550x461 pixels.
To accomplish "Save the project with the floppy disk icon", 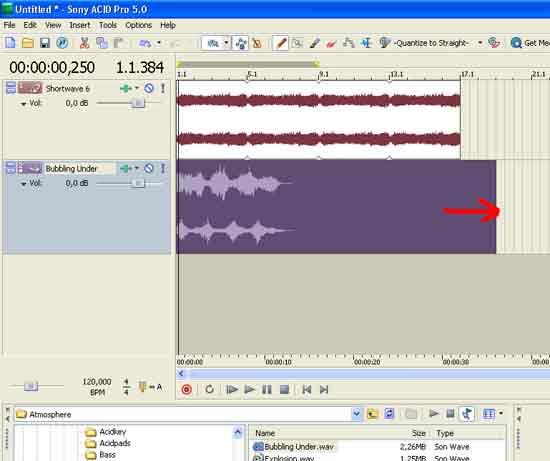I will point(45,43).
